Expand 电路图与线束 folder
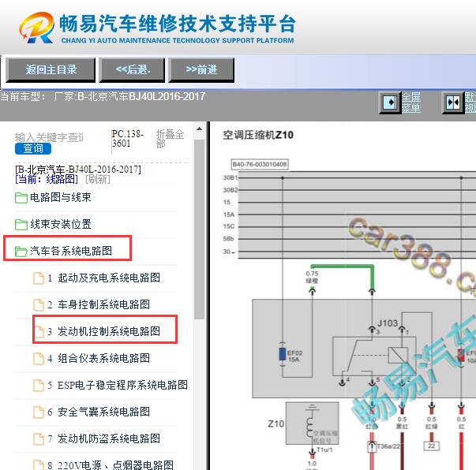Viewport: 476px width, 470px height. [61, 197]
